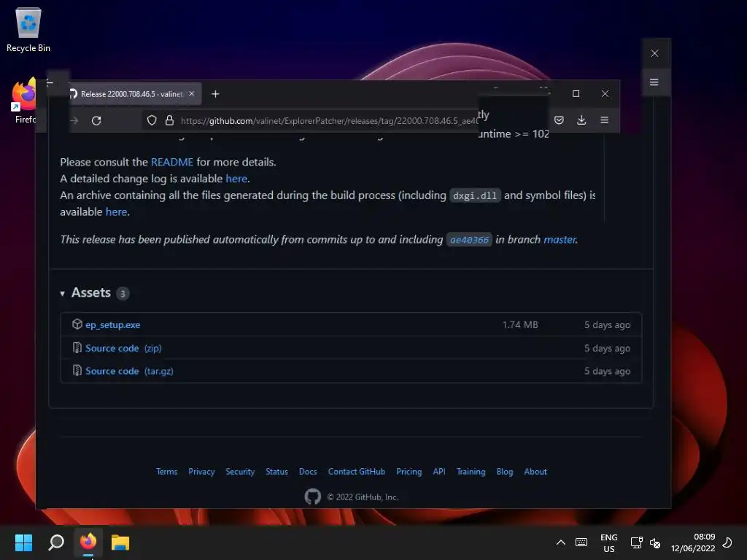Open the focus assist moon icon
The width and height of the screenshot is (747, 560).
(x=727, y=542)
